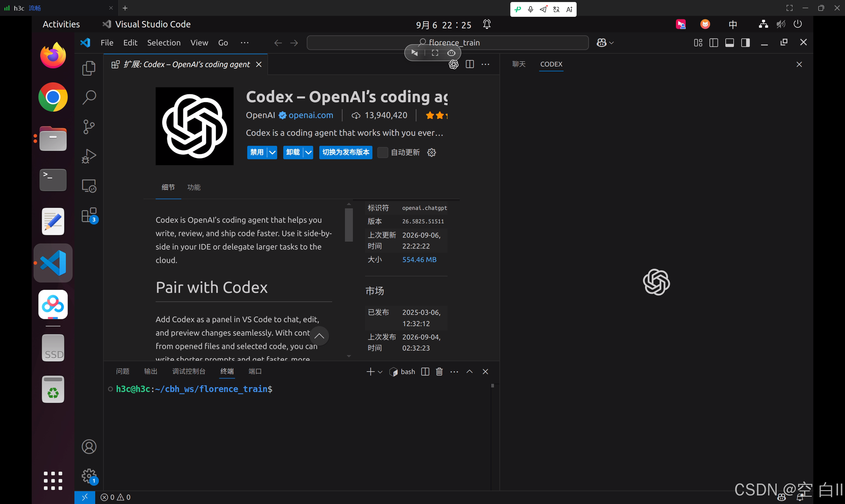Open the View menu
The image size is (845, 504).
(x=199, y=43)
